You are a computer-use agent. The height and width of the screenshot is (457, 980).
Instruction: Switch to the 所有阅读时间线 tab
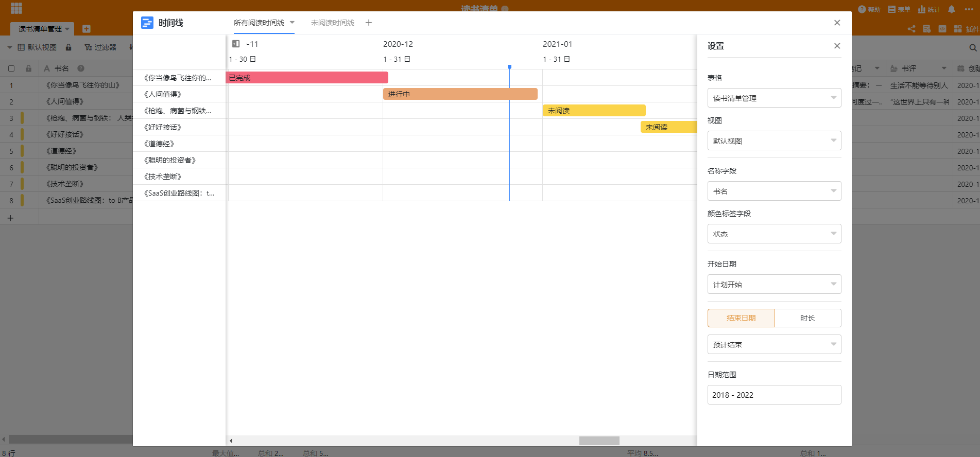[x=259, y=23]
